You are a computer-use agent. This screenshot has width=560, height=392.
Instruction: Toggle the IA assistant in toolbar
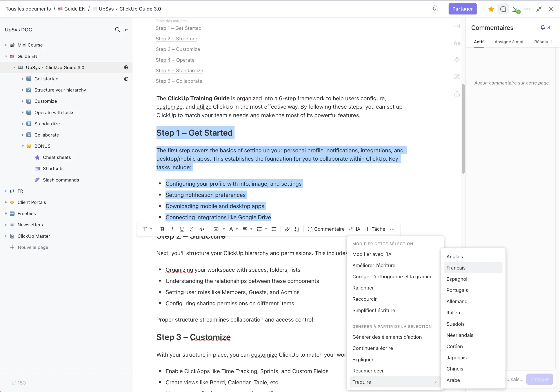click(355, 229)
